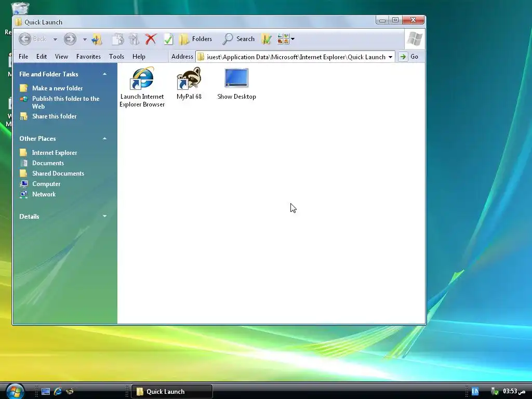The image size is (532, 399).
Task: Click the Forward navigation button
Action: (70, 39)
